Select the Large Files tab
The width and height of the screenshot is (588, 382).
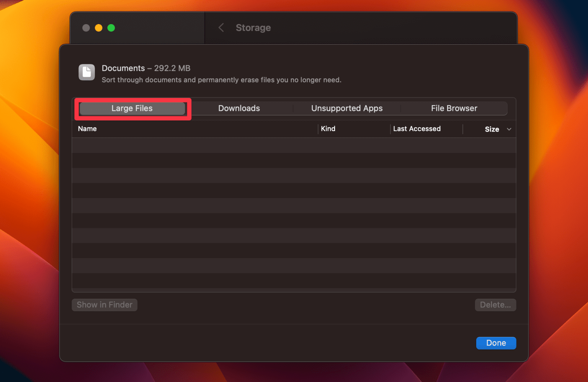tap(132, 108)
